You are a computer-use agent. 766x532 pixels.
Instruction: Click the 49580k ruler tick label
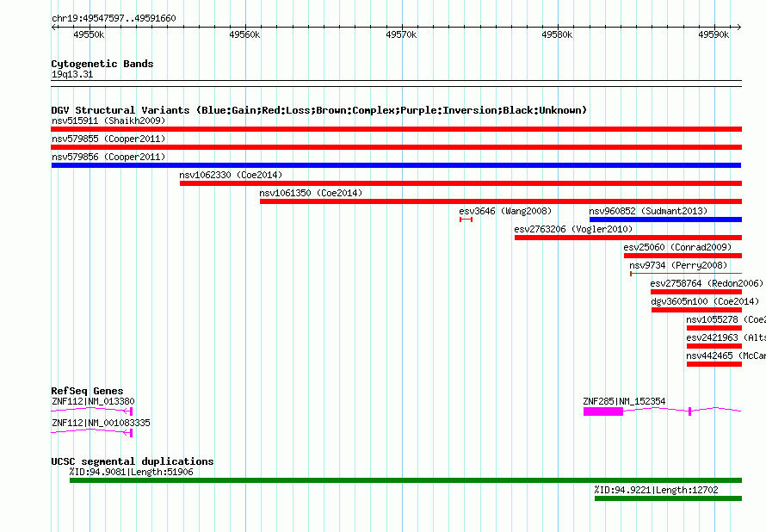coord(557,34)
